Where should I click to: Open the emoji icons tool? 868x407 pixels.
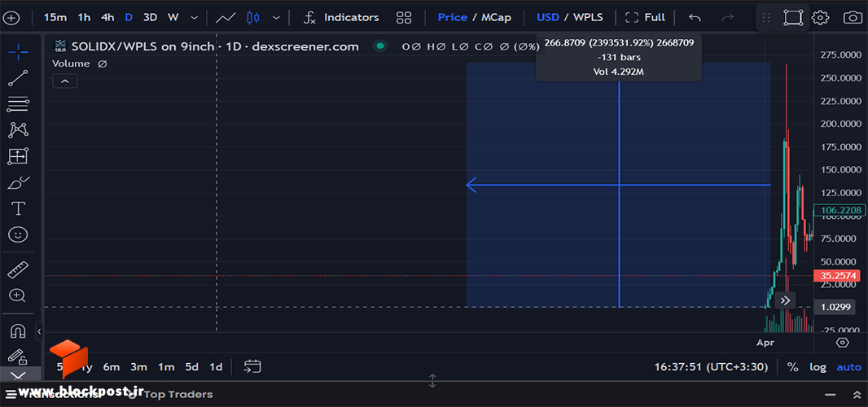click(18, 234)
